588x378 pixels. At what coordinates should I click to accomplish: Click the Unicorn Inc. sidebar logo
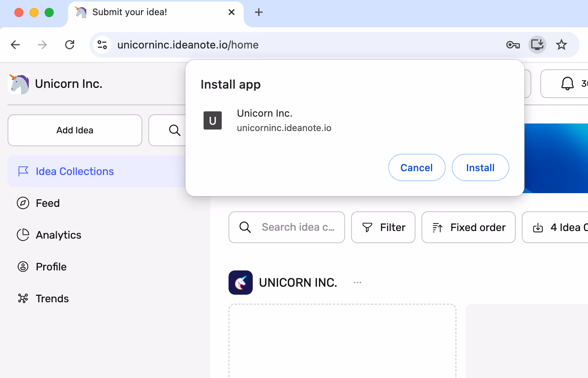(x=19, y=84)
